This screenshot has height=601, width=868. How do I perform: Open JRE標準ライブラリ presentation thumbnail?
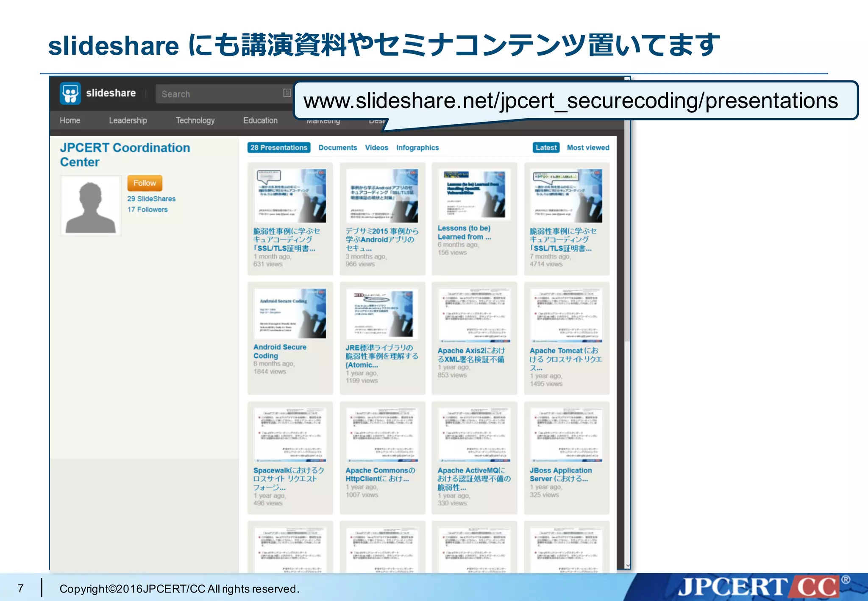(382, 314)
